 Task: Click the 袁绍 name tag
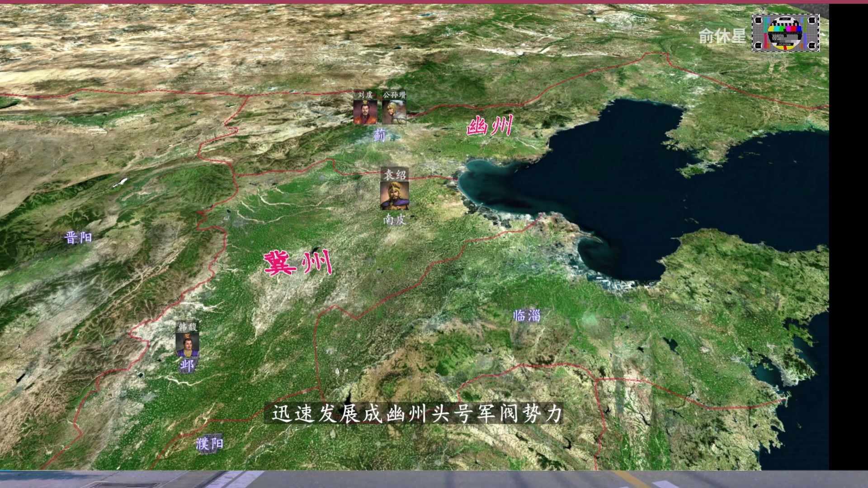click(x=395, y=174)
